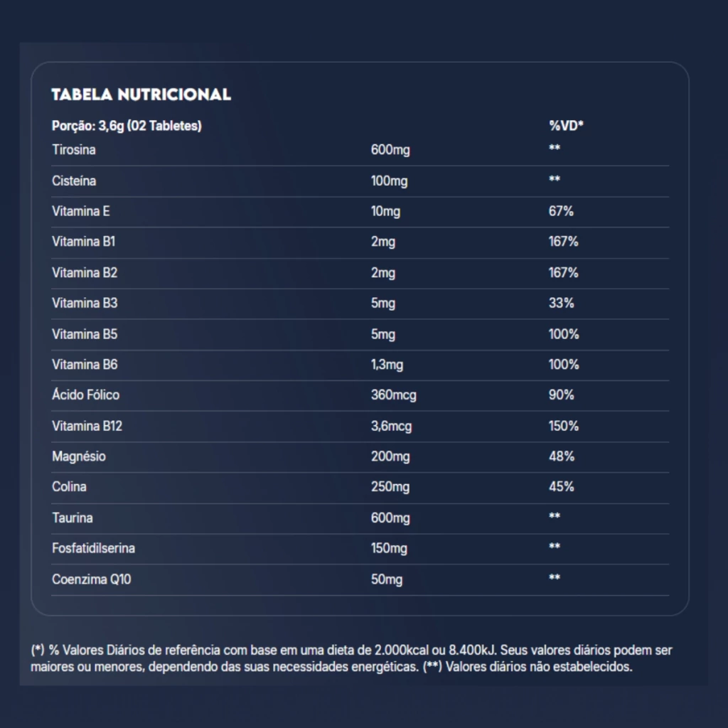Screen dimensions: 728x728
Task: Click the Taurina row label
Action: (x=73, y=518)
